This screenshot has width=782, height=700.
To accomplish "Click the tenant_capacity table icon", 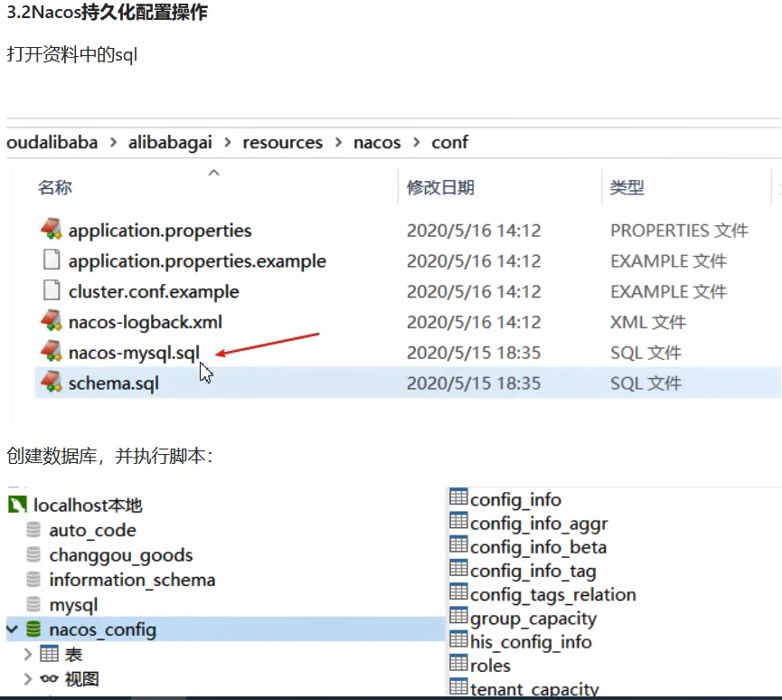I will [x=458, y=686].
